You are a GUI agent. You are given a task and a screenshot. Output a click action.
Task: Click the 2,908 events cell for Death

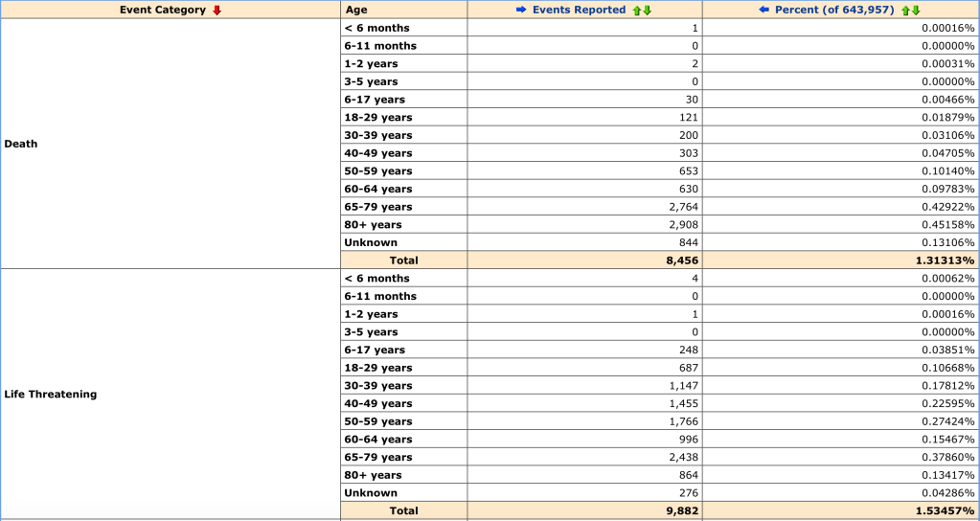click(685, 225)
